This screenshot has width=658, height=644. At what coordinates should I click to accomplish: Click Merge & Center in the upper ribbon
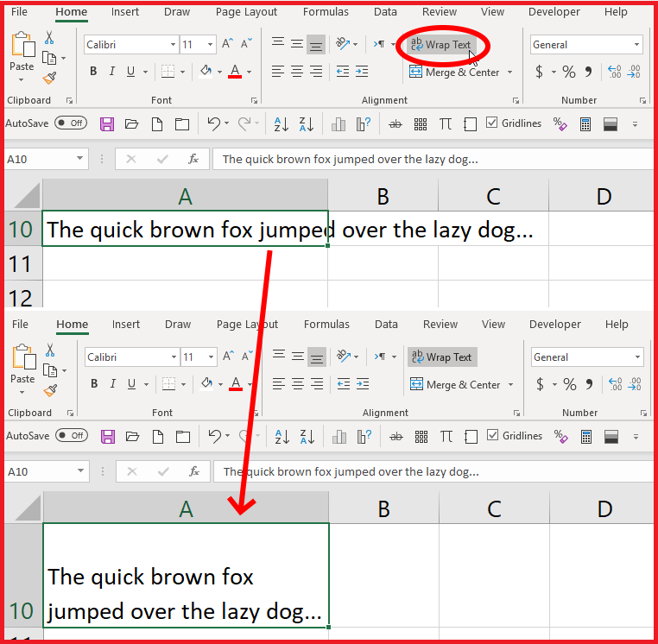pos(454,73)
